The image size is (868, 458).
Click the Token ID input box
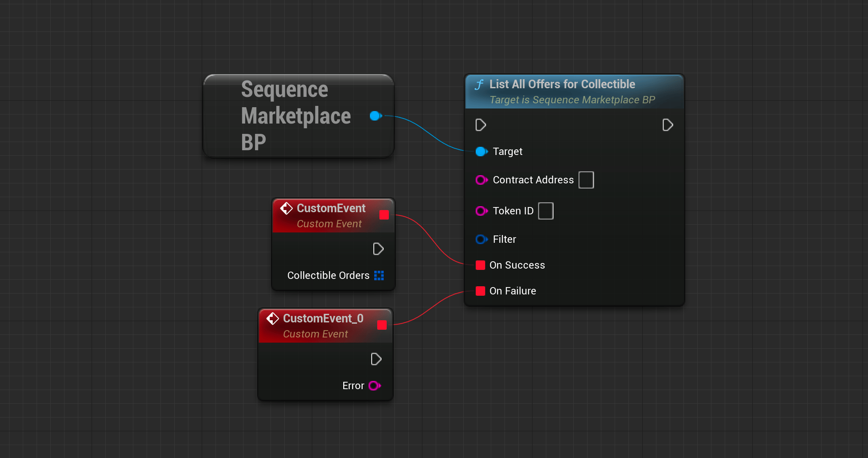546,211
